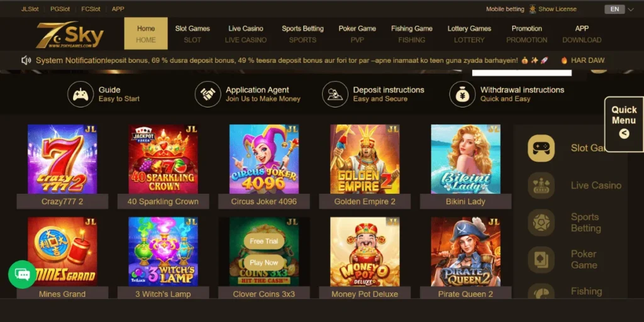
Task: Open the Poker Game cards sidebar icon
Action: [541, 260]
